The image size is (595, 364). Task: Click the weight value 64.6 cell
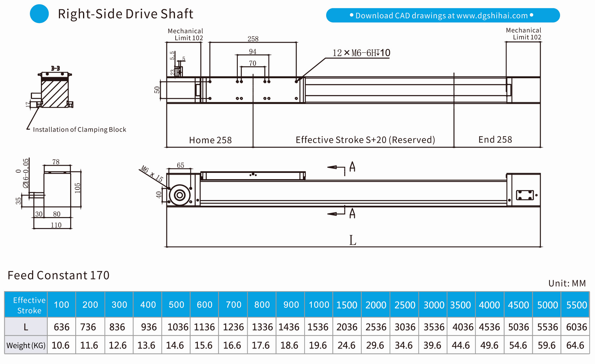(x=575, y=345)
